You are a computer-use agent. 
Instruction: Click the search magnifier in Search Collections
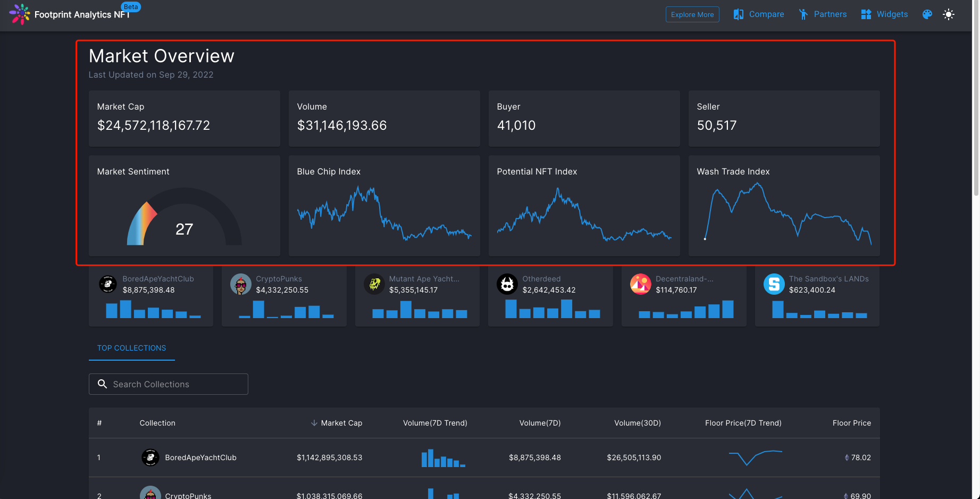tap(102, 384)
